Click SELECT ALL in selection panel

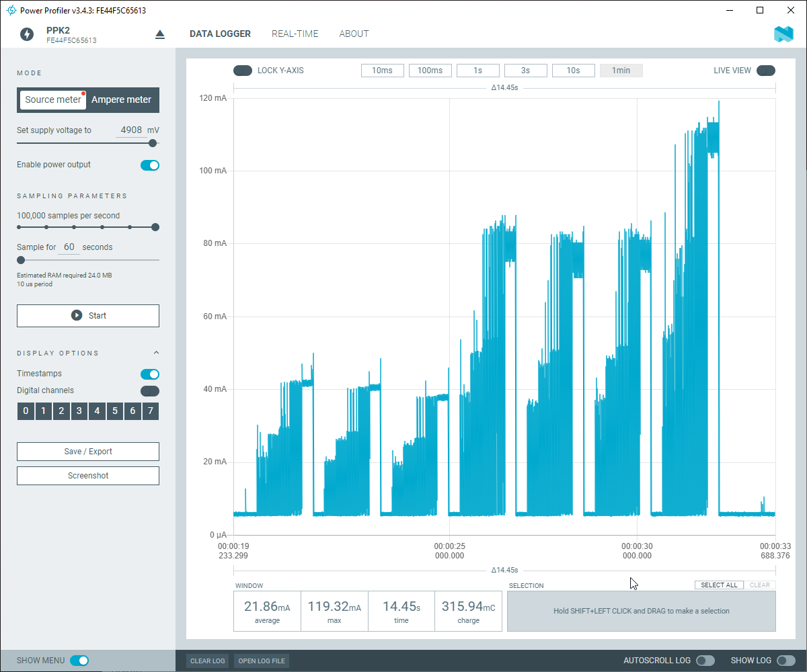coord(719,585)
